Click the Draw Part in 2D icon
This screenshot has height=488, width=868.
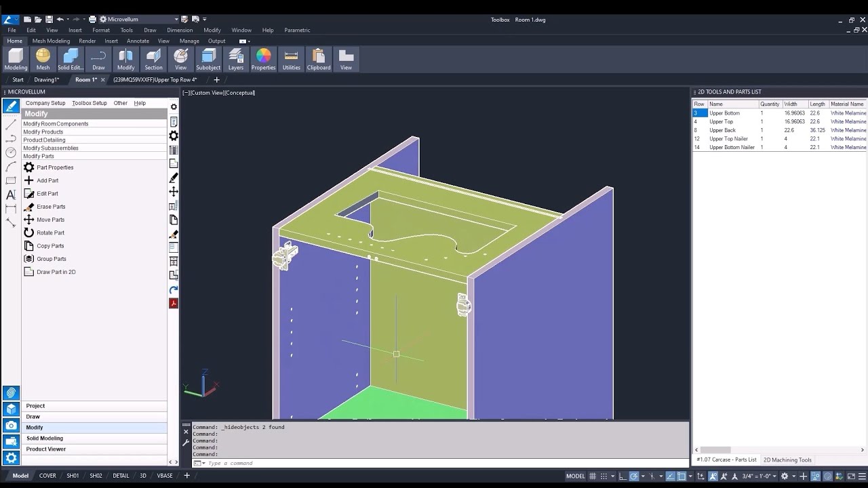pos(29,272)
